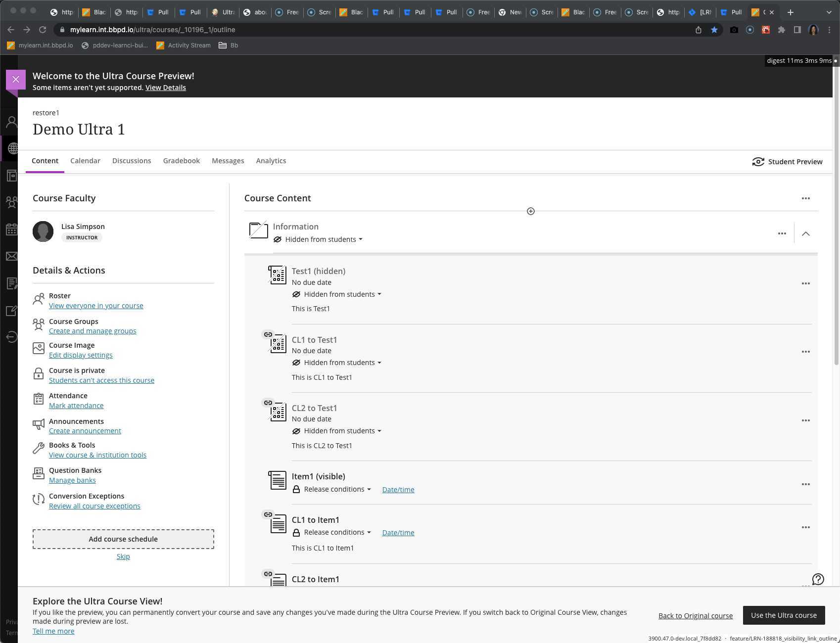The image size is (840, 643).
Task: Click the Information folder icon
Action: [x=258, y=230]
